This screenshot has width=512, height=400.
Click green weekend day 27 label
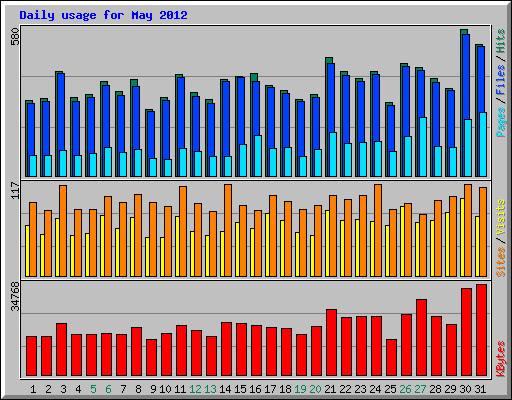(420, 389)
